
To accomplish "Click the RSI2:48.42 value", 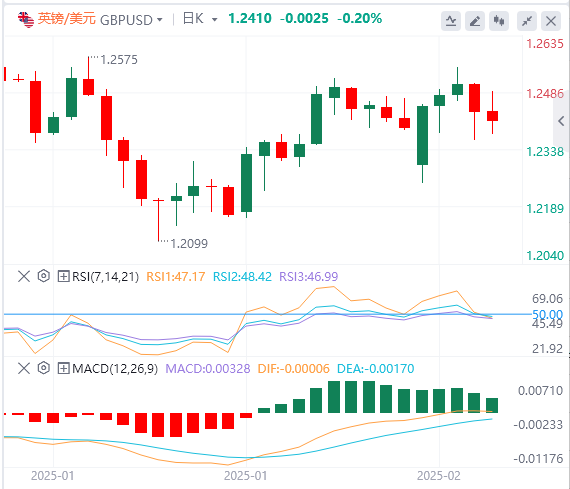I will pyautogui.click(x=242, y=277).
